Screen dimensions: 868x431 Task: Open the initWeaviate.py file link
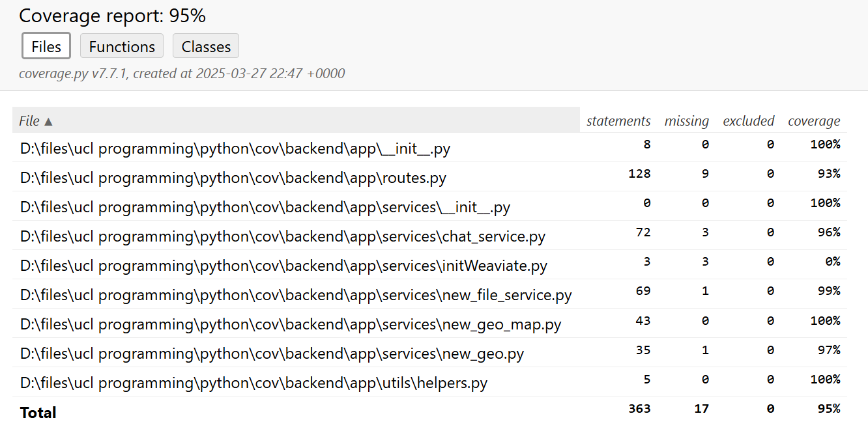pyautogui.click(x=283, y=266)
